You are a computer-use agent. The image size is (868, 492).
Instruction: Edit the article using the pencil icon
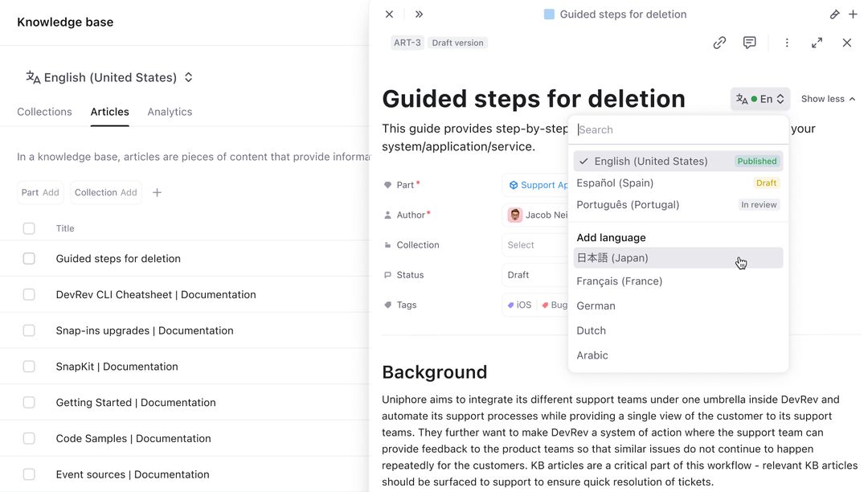point(835,14)
